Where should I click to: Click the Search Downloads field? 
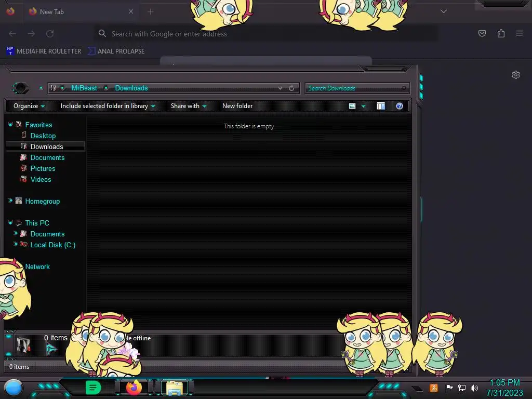tap(357, 88)
